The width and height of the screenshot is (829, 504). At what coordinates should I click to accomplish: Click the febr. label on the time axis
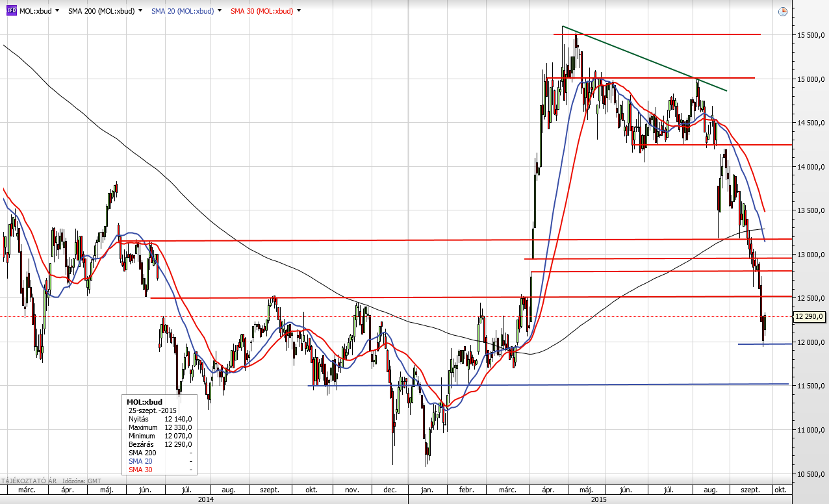click(x=465, y=490)
